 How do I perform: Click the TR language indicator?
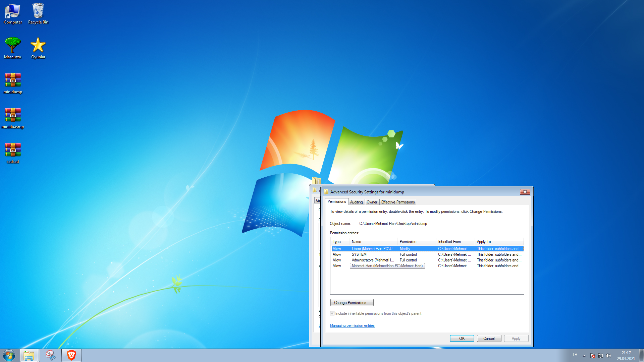click(x=575, y=355)
